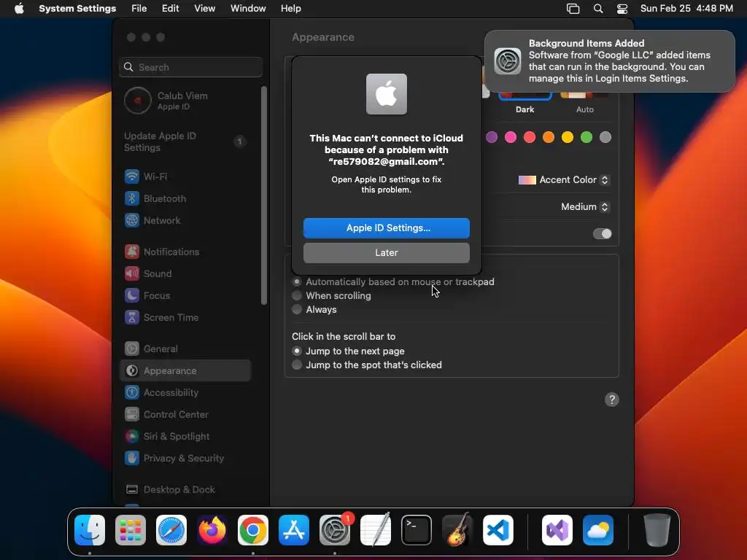Select Siri & Spotlight icon

tap(132, 437)
